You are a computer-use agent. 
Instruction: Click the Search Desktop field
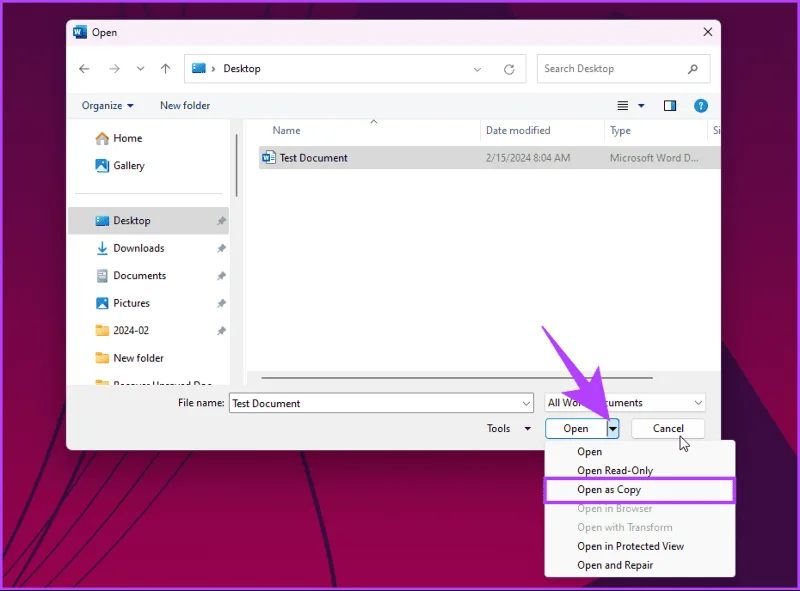623,69
